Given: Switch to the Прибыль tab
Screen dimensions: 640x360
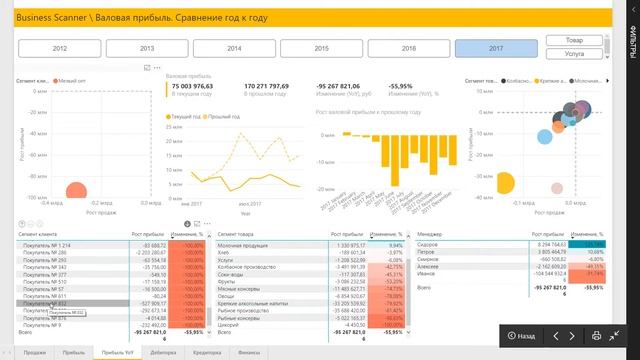Looking at the screenshot, I should point(74,353).
